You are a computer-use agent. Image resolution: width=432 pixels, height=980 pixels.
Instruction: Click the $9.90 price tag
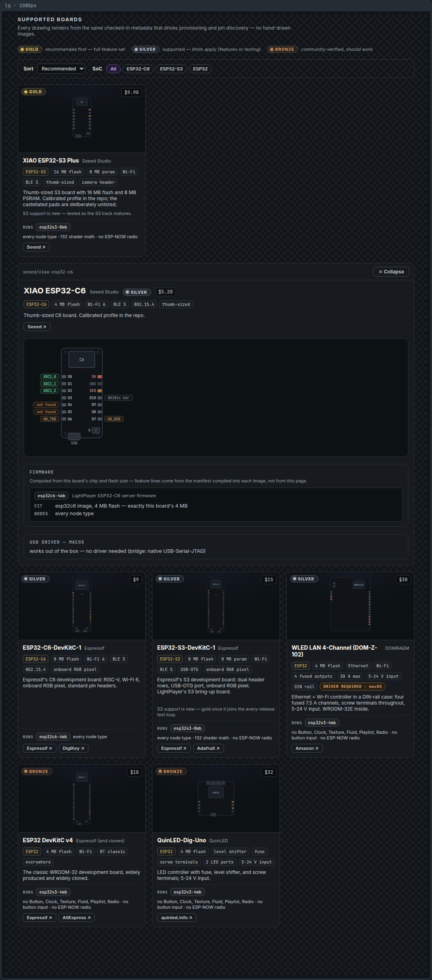click(132, 92)
